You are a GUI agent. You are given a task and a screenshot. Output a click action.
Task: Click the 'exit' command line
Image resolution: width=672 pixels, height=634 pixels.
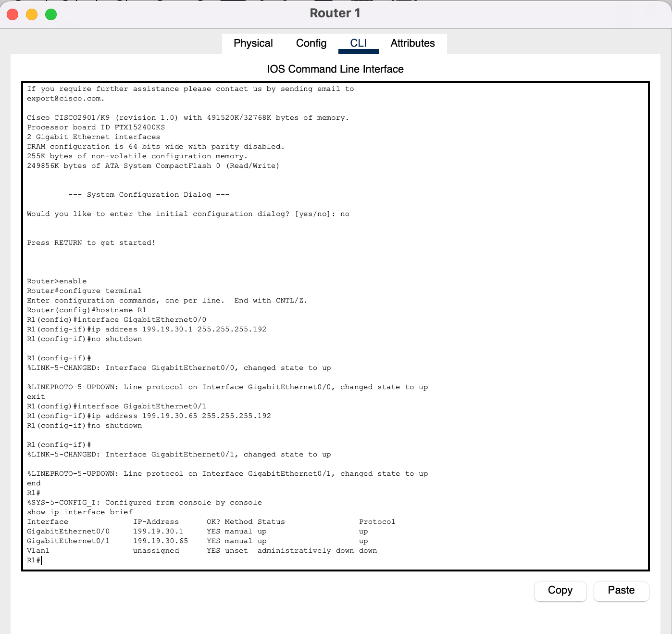[x=36, y=397]
